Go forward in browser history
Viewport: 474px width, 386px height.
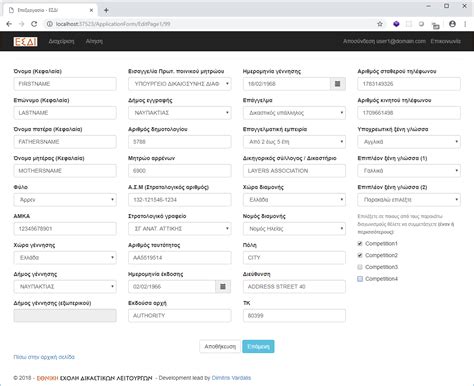click(x=22, y=24)
